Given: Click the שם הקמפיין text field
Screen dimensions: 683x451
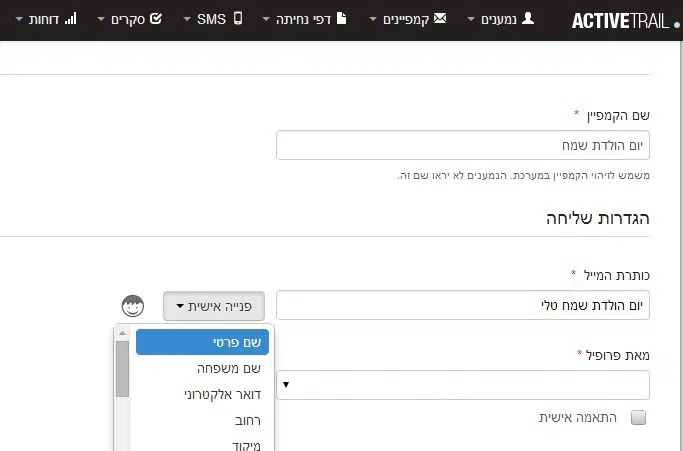Looking at the screenshot, I should tap(463, 146).
